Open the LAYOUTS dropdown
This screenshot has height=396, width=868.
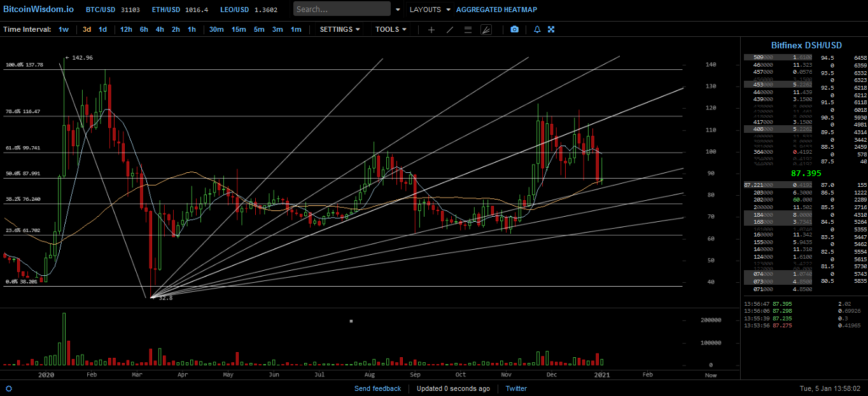pos(430,10)
